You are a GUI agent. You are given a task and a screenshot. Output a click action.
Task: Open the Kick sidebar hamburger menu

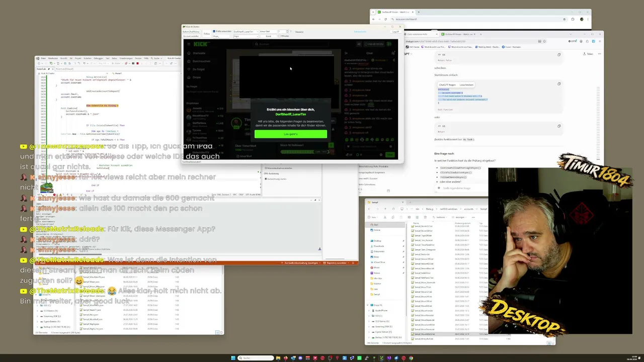[189, 44]
